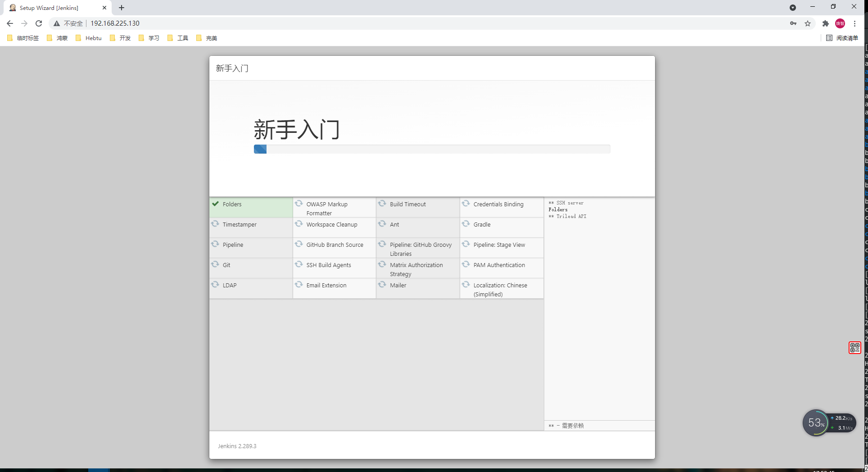Open the 鸿蒙 bookmark folder
Image resolution: width=868 pixels, height=472 pixels.
pyautogui.click(x=57, y=38)
